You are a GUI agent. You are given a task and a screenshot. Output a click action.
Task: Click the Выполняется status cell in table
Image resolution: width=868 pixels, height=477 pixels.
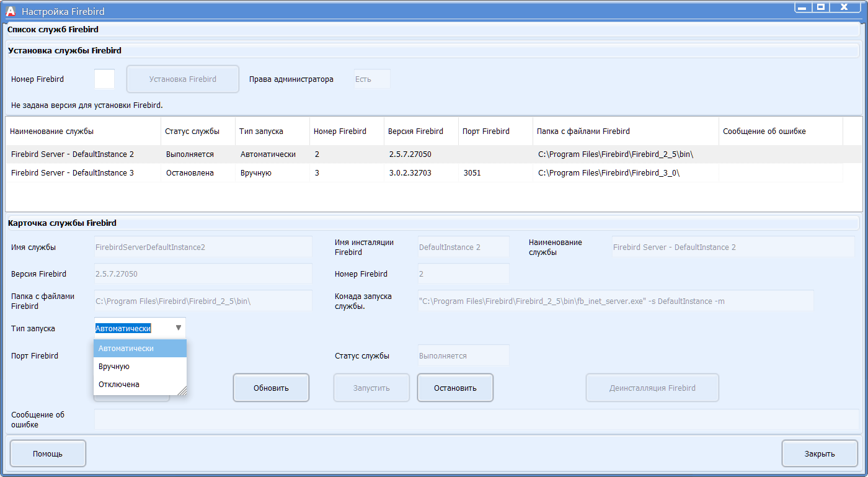[198, 154]
